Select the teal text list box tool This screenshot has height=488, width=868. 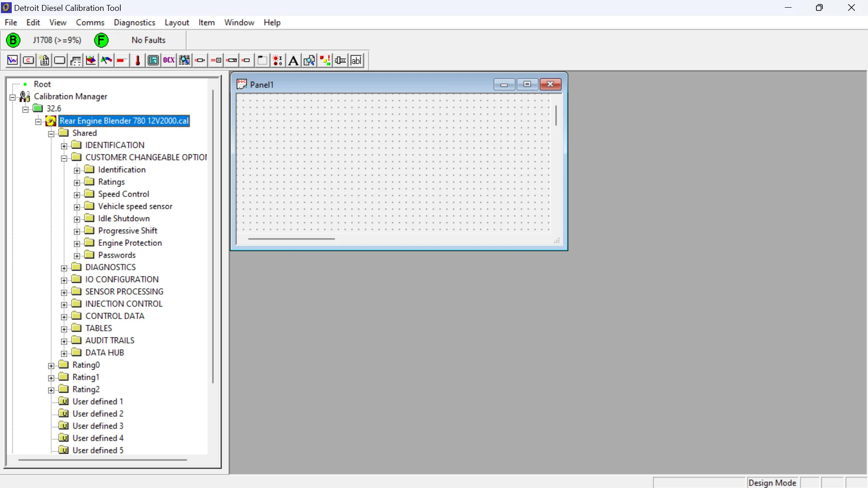(x=153, y=60)
